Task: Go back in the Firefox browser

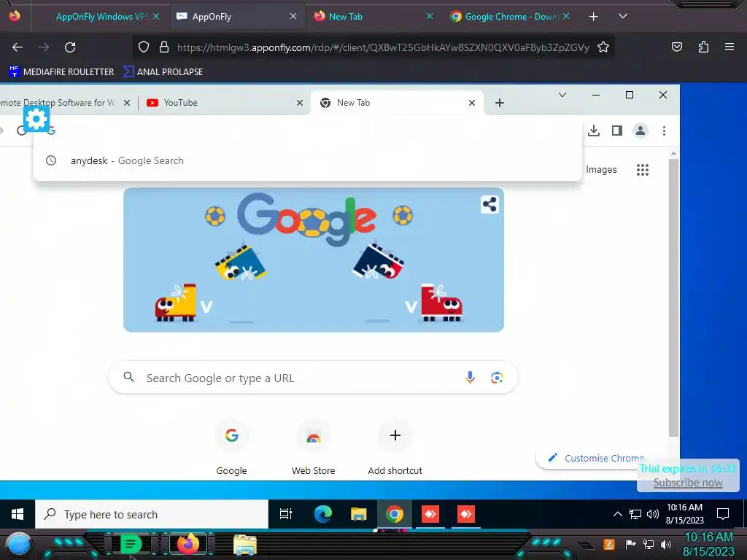Action: [18, 47]
